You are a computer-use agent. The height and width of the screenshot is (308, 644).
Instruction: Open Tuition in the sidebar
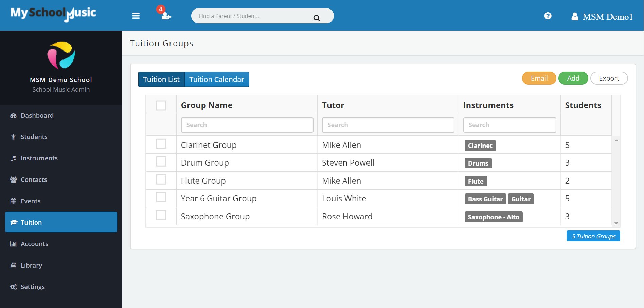pyautogui.click(x=61, y=222)
